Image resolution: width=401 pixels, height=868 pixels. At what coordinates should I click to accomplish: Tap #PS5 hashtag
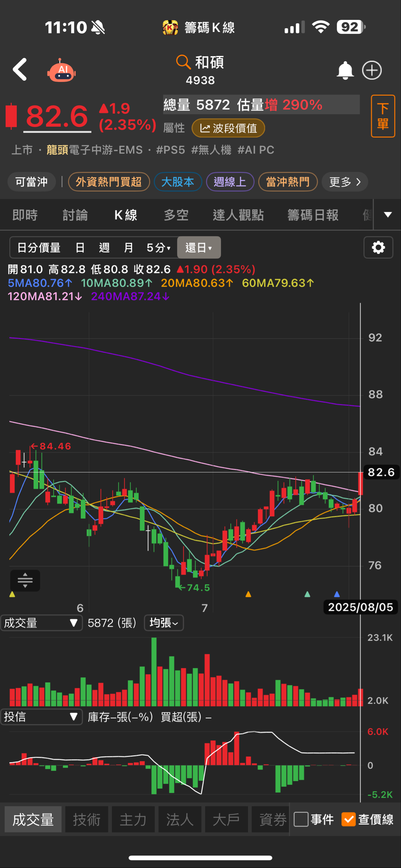(x=171, y=150)
